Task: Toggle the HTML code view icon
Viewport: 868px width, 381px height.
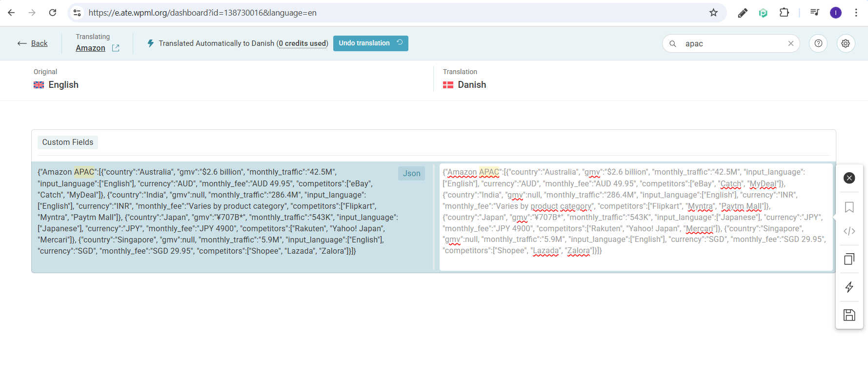Action: pos(849,231)
